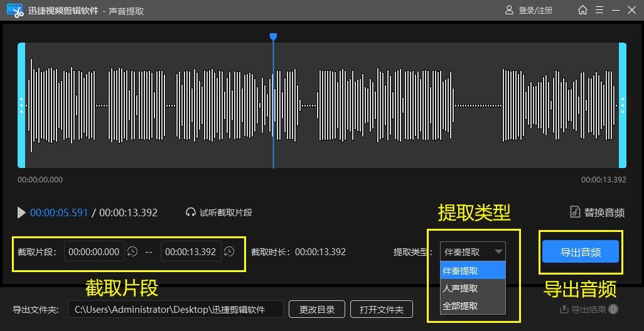Open the 登录/注册 login link
This screenshot has height=331, width=644.
535,11
